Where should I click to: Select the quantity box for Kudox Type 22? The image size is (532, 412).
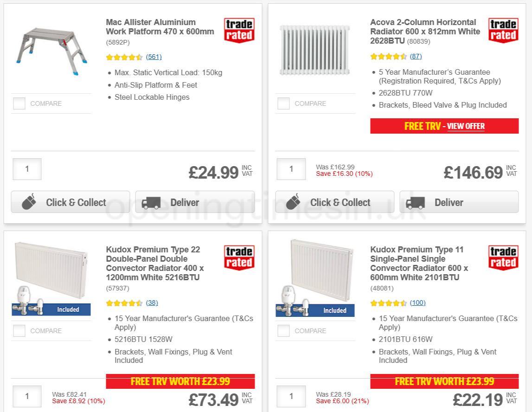(x=27, y=397)
